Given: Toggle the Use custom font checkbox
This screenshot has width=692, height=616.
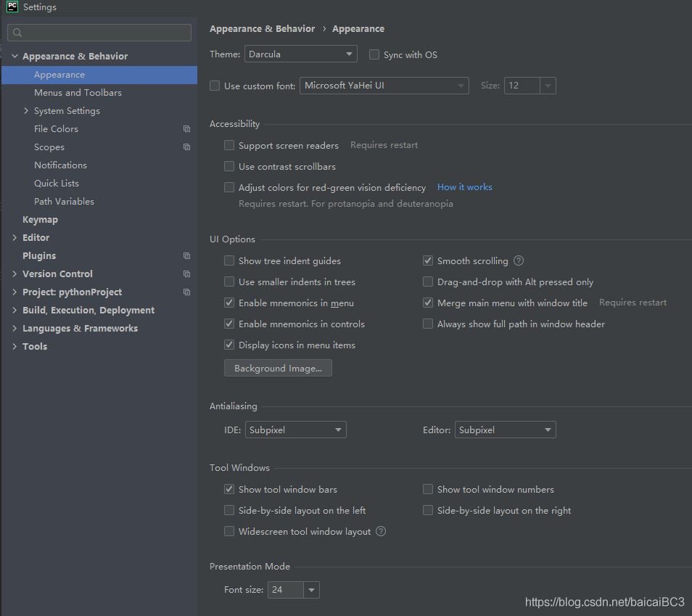Looking at the screenshot, I should tap(215, 86).
